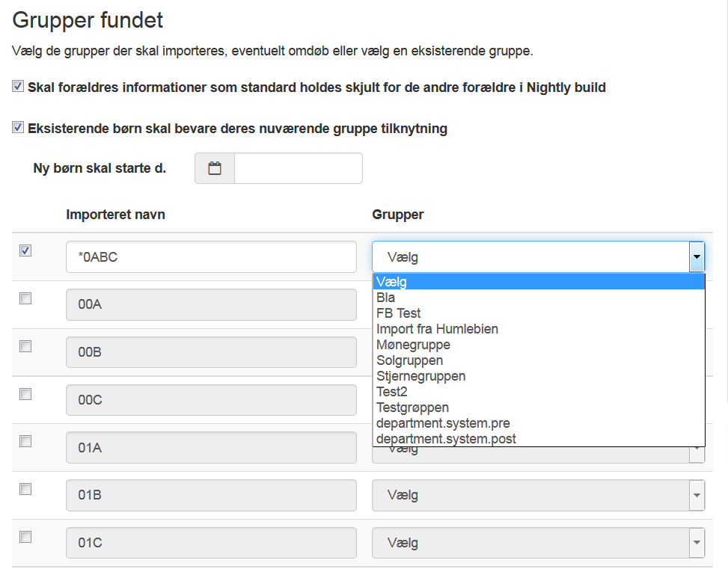
Task: Tick the 00C row checkbox
Action: [x=25, y=394]
